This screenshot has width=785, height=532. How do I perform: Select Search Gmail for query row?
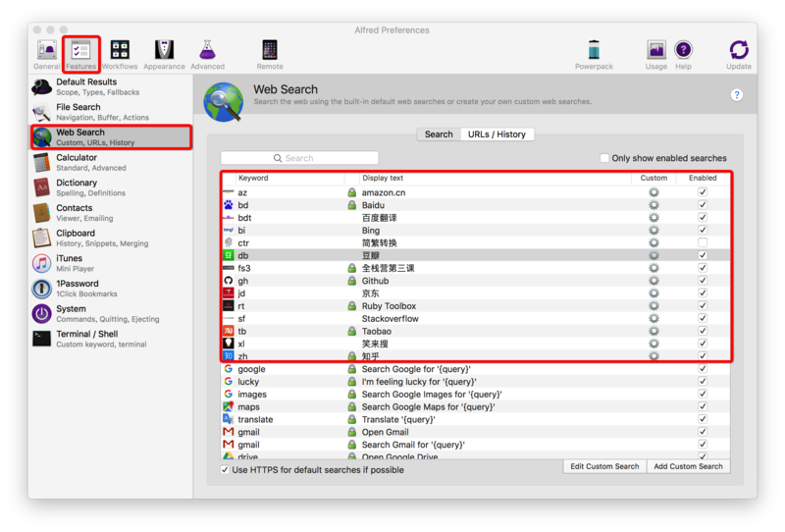(476, 445)
